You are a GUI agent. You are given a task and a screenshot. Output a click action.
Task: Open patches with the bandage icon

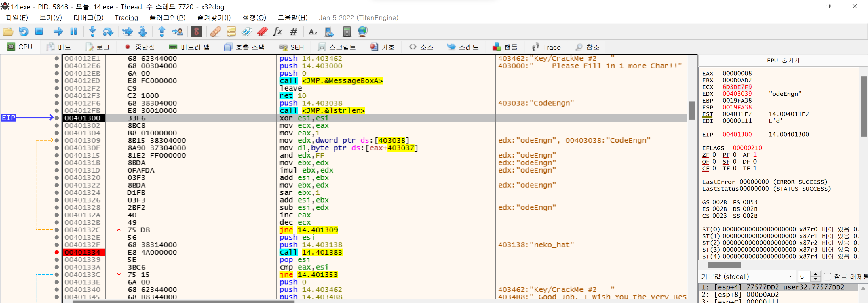[216, 32]
